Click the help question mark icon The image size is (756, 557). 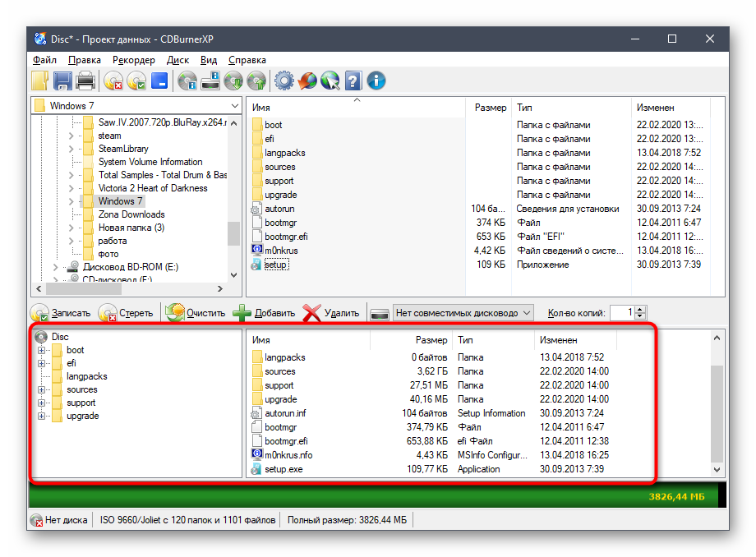tap(353, 81)
